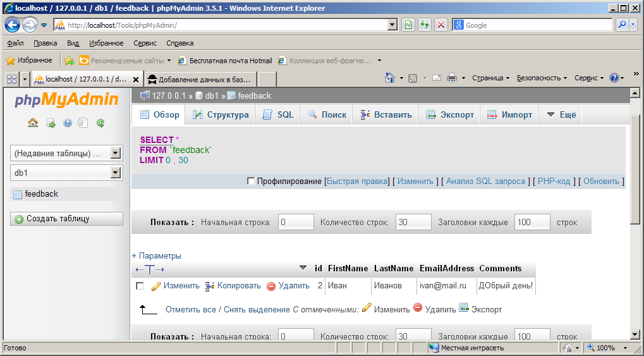Click the documents icon in sidebar
The height and width of the screenshot is (356, 644).
83,123
